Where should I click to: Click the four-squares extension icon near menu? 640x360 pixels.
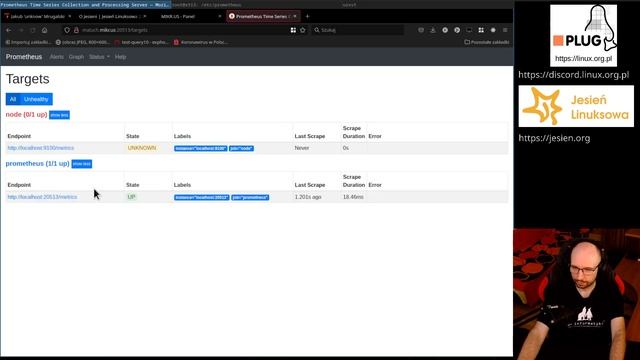point(481,30)
